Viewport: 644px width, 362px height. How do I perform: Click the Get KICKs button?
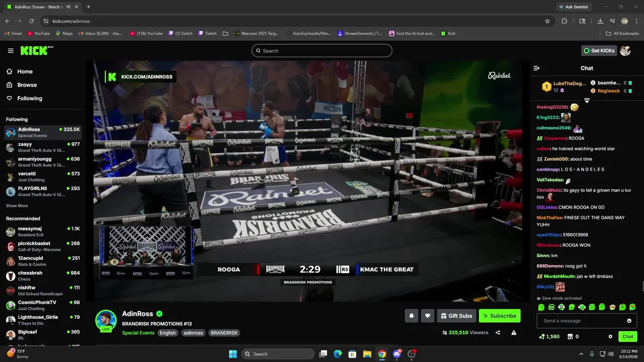tap(599, 51)
